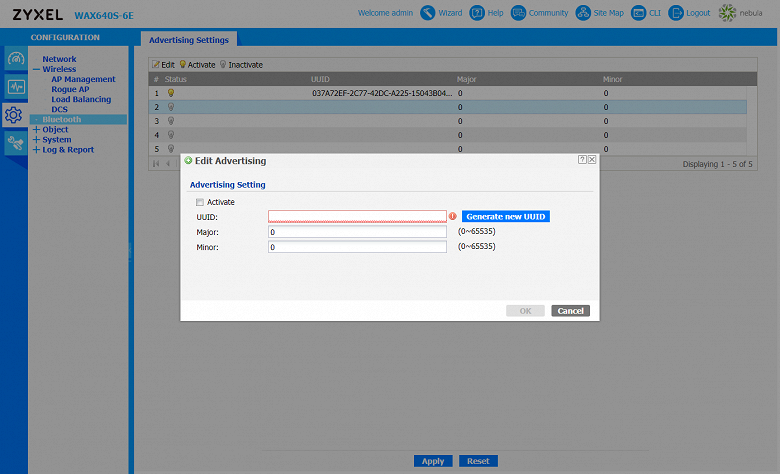Open the Monitor waveform sidebar icon
This screenshot has height=474, width=780.
(x=15, y=87)
